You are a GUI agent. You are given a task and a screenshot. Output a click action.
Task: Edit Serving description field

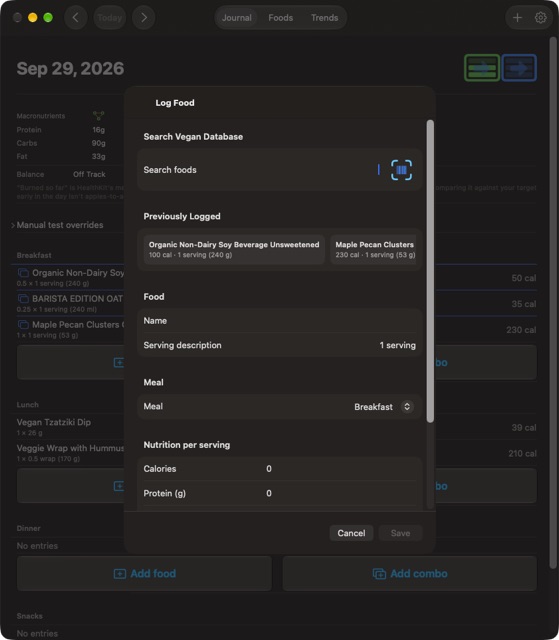(280, 345)
